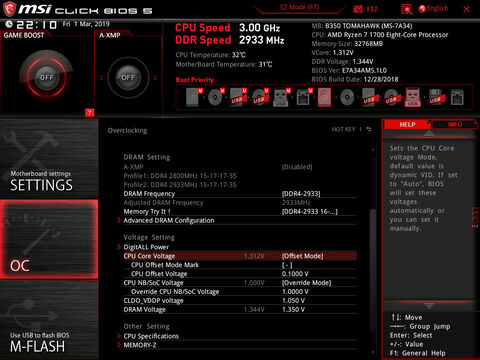The width and height of the screenshot is (480, 360).
Task: Click the Overclocking page title
Action: tap(127, 130)
